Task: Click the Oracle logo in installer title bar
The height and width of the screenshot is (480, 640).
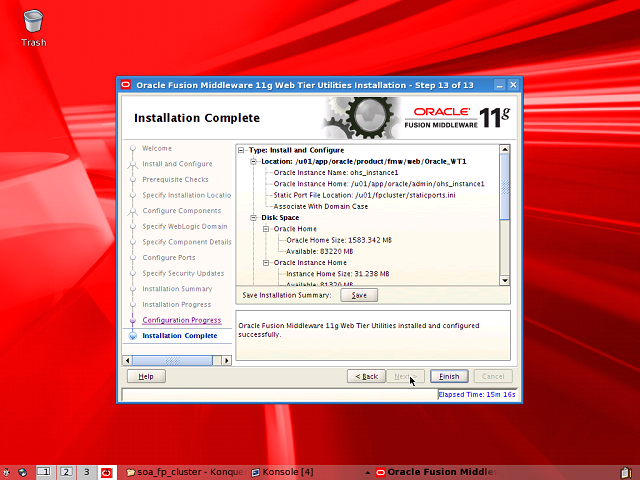Action: (x=126, y=85)
